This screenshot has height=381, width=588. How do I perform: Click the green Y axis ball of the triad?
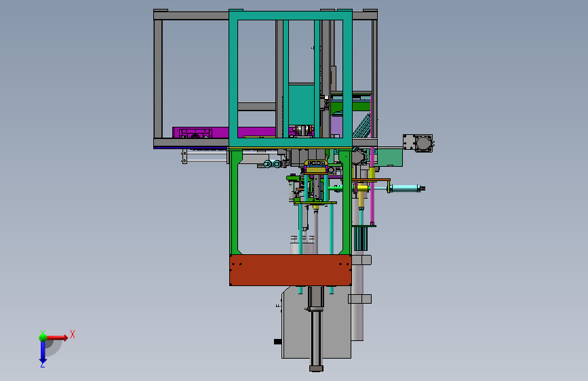tap(43, 337)
